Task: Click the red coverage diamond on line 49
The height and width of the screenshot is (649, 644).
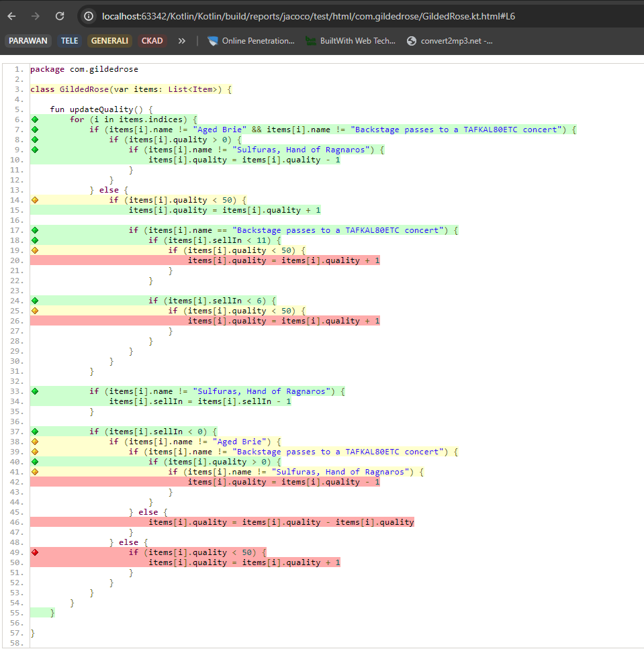Action: point(35,552)
